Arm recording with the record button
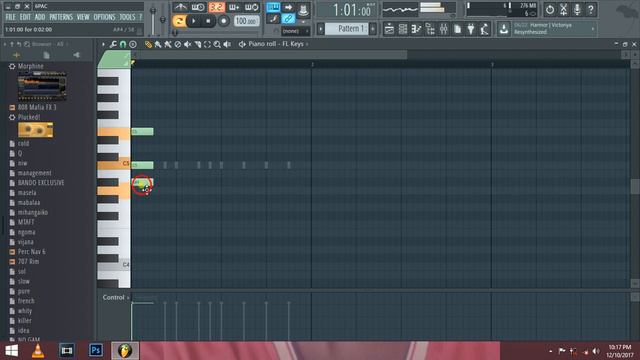This screenshot has height=360, width=640. (x=223, y=21)
